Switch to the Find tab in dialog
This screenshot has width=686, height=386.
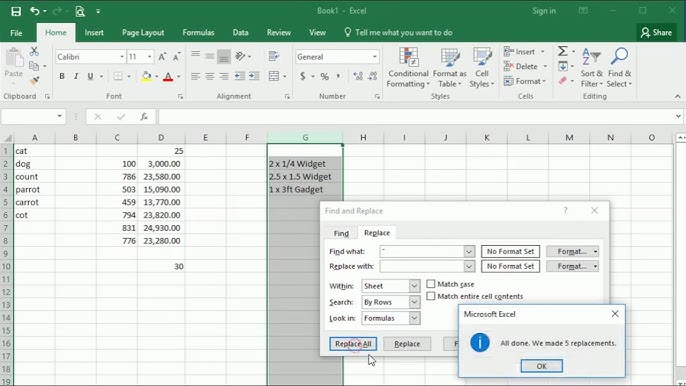coord(341,233)
